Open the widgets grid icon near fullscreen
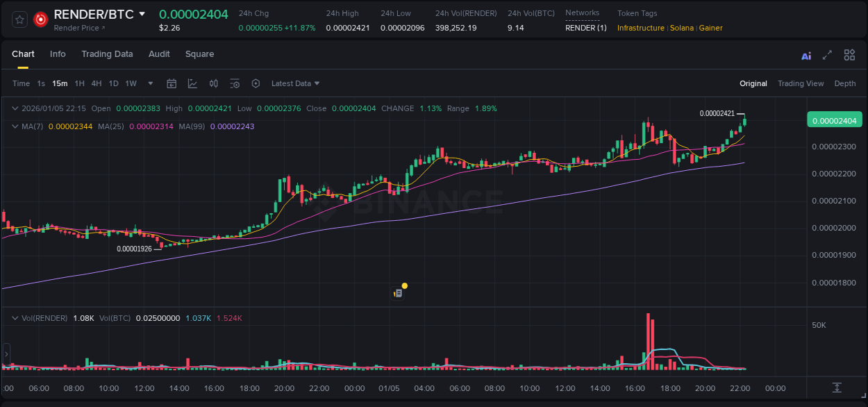This screenshot has width=868, height=407. pos(849,54)
